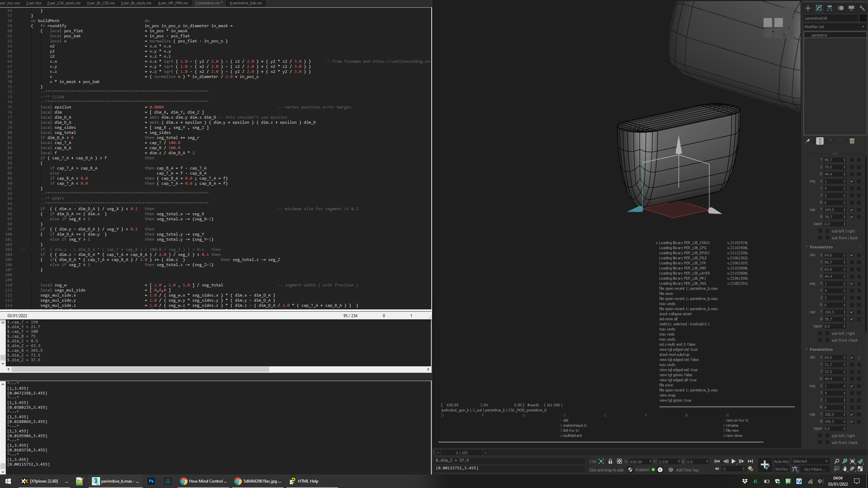Select the Zoom Region tool
Screen dimensions: 868x488
tap(837, 469)
